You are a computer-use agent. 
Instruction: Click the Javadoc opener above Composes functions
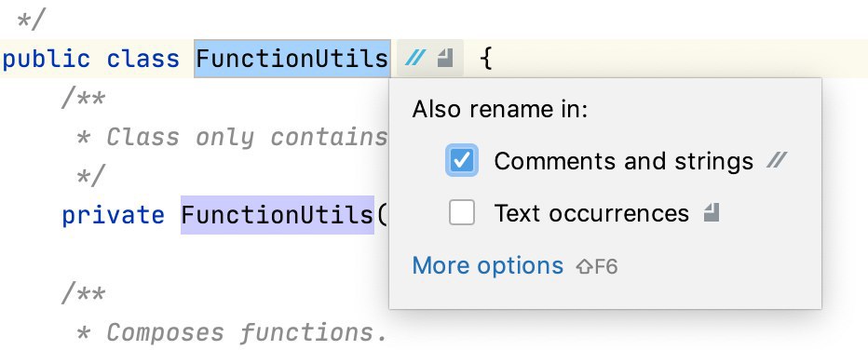(83, 293)
